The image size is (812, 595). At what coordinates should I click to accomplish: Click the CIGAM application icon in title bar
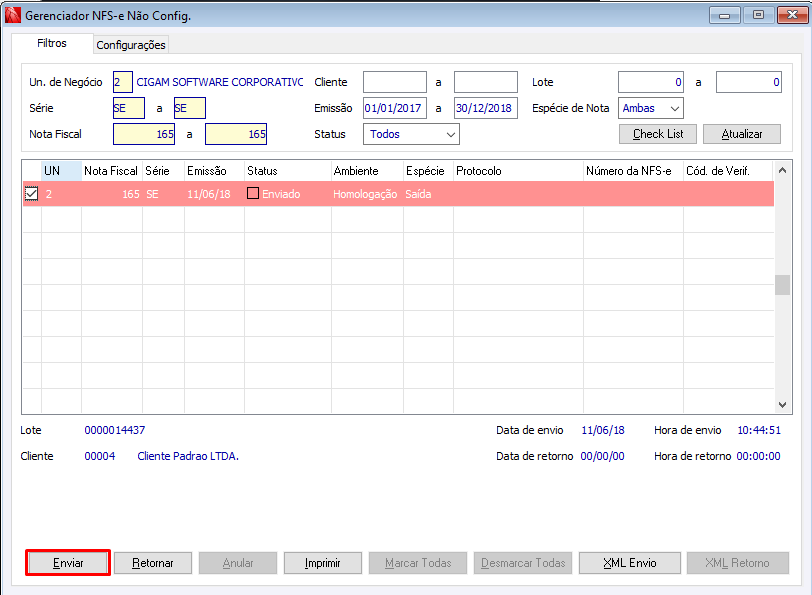[12, 16]
